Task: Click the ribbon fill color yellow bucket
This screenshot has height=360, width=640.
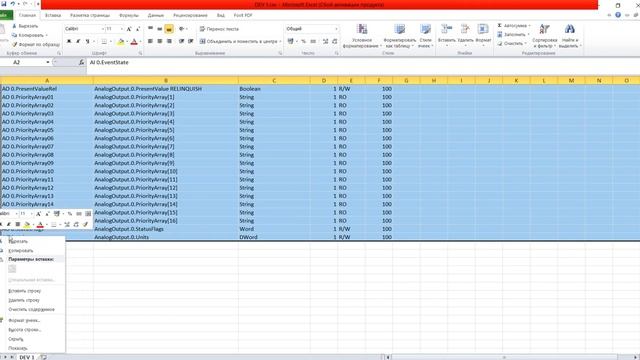Action: tap(121, 41)
